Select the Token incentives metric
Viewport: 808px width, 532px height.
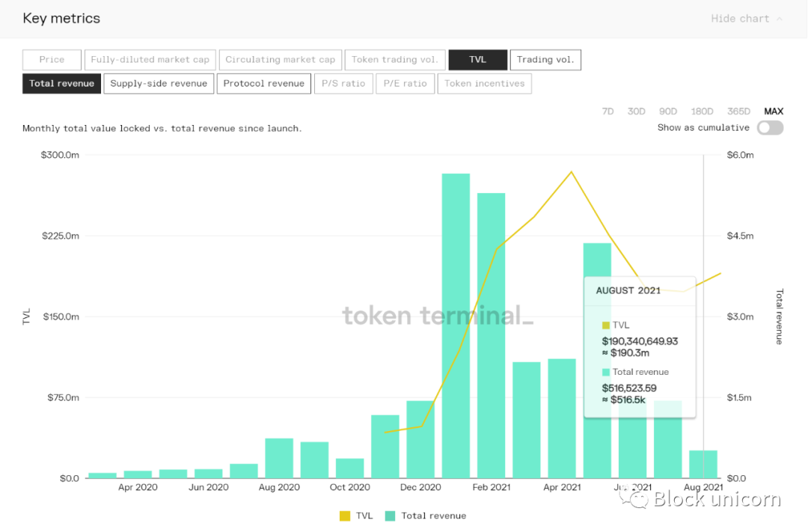click(484, 83)
